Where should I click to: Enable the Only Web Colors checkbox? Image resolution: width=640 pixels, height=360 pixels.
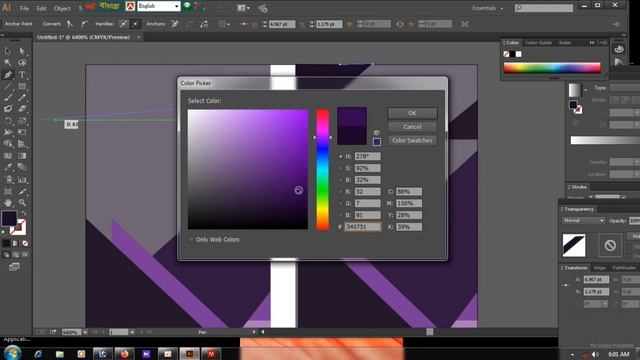(191, 240)
